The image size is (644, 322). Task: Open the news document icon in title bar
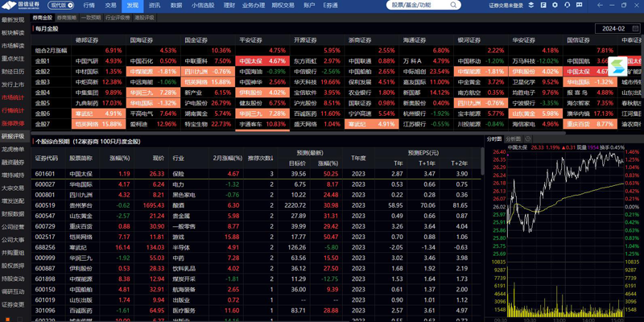(x=543, y=6)
